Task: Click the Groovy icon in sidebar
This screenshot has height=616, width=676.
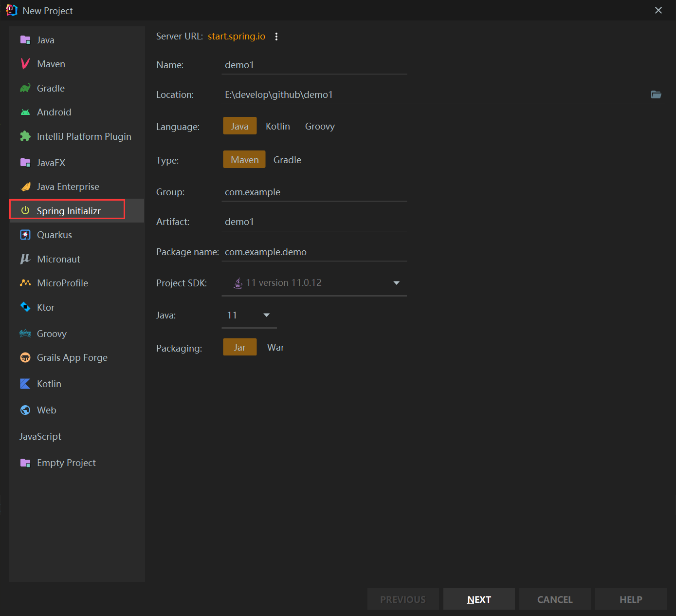Action: [25, 334]
